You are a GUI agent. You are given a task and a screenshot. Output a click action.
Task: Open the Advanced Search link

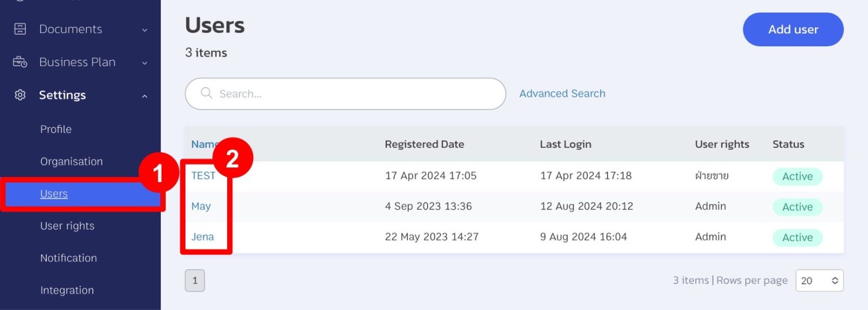tap(562, 93)
